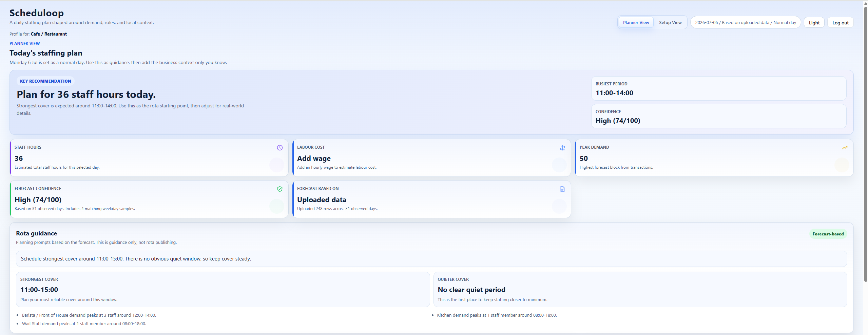Click the 'Cafe / Restaurant' profile text
The width and height of the screenshot is (868, 335).
(x=49, y=34)
